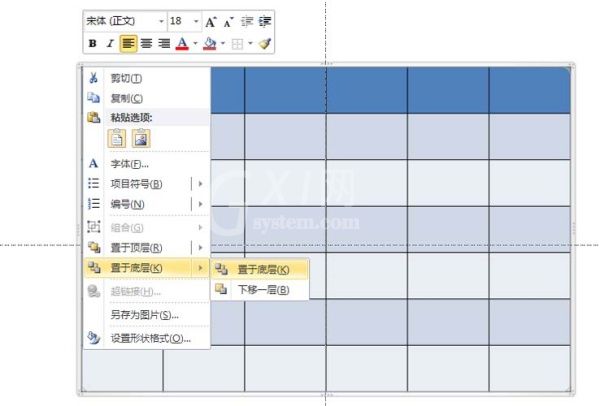
Task: Click bring to front icon
Action: pyautogui.click(x=94, y=247)
